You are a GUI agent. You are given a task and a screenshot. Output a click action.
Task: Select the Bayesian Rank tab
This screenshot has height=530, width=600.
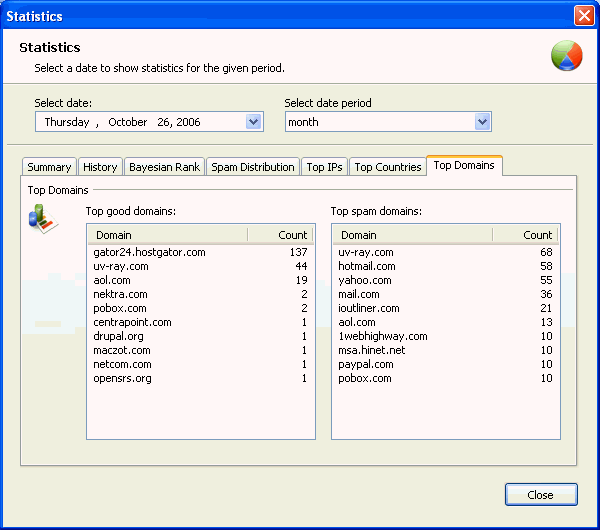click(x=165, y=167)
